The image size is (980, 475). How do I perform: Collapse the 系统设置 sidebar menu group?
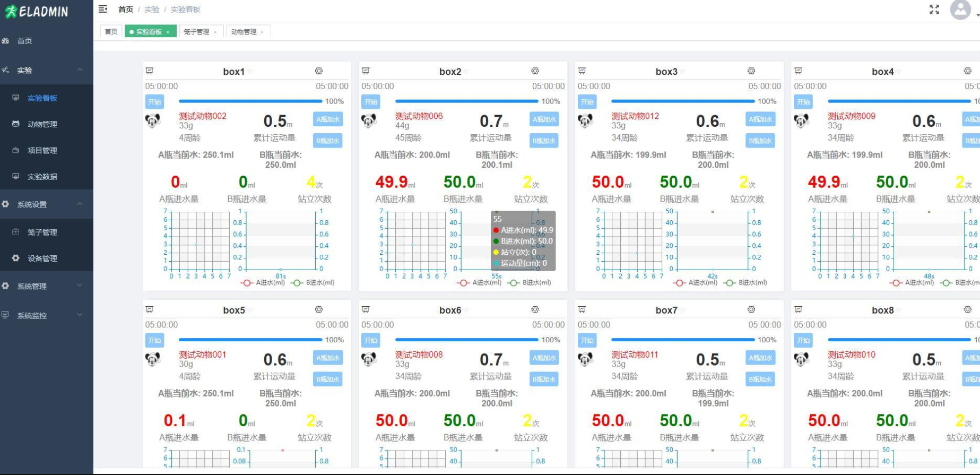[47, 204]
